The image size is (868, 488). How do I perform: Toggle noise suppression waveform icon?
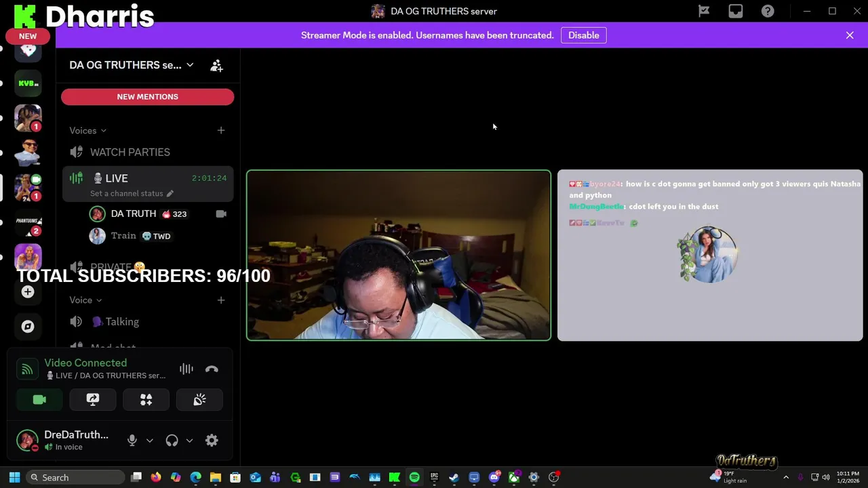[x=186, y=369]
